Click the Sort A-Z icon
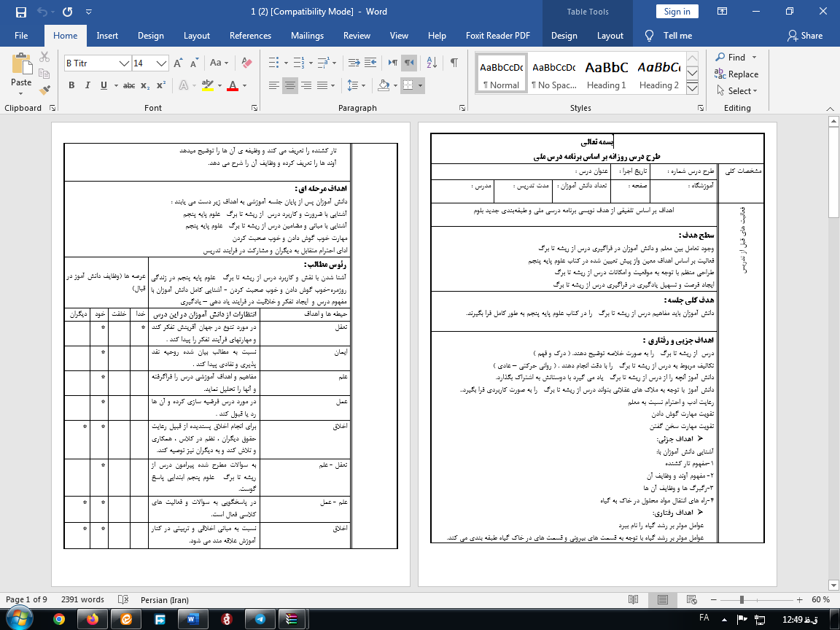The width and height of the screenshot is (840, 630). (x=432, y=63)
